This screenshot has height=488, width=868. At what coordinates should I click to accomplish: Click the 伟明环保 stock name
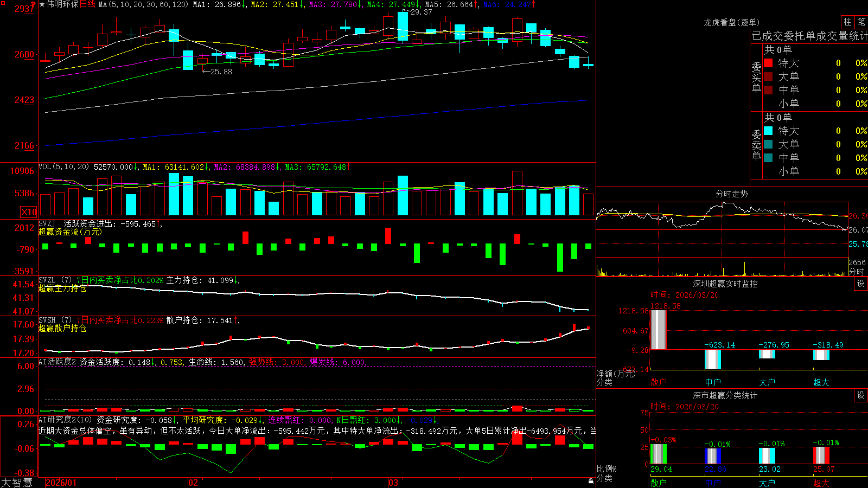pyautogui.click(x=63, y=4)
